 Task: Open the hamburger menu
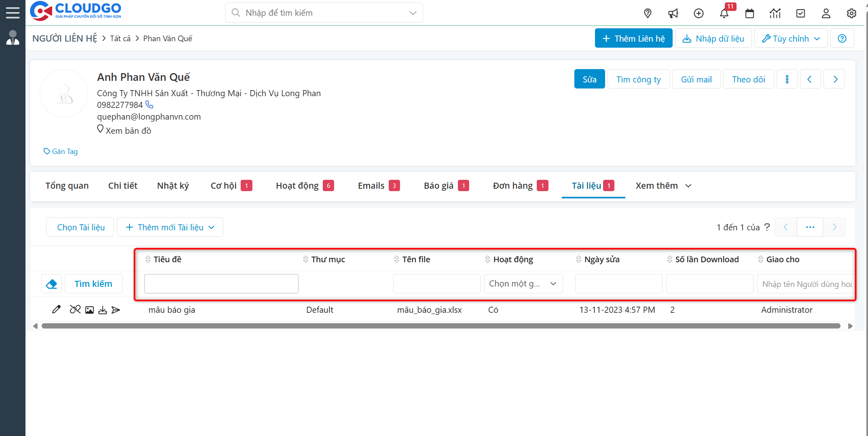pos(13,13)
